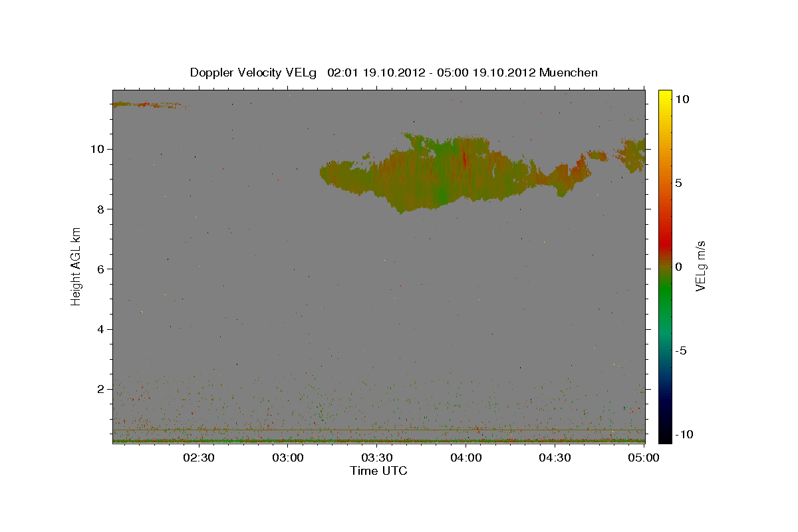Click the colorbar label 10 at top
This screenshot has width=798, height=532.
click(682, 98)
